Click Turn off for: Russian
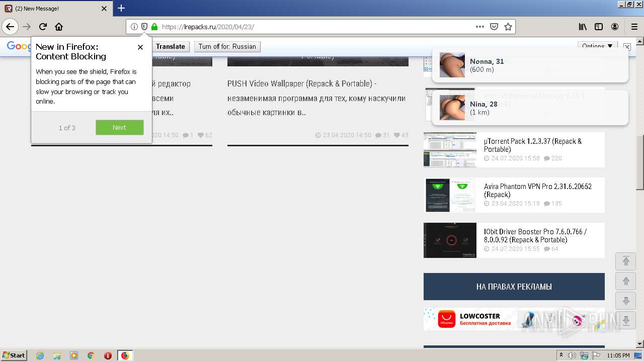 227,46
